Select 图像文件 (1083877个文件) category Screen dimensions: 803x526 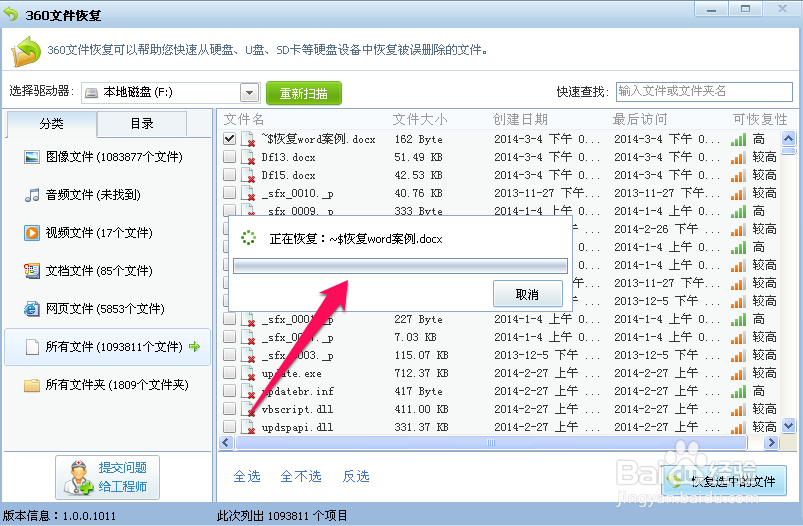[108, 157]
